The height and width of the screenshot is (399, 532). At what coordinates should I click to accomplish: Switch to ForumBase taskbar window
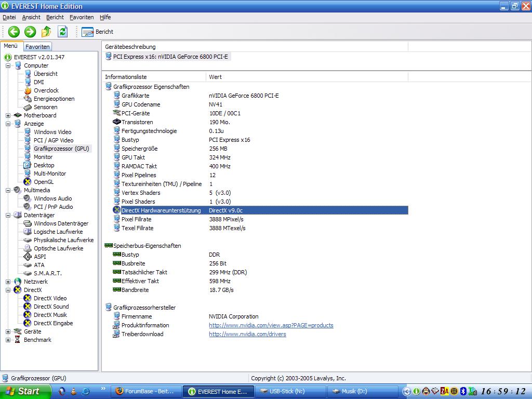coord(145,391)
